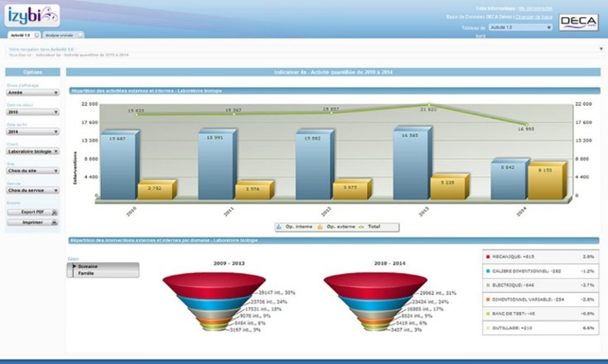Click the Me déconnecter link
608x364 pixels.
pos(537,7)
